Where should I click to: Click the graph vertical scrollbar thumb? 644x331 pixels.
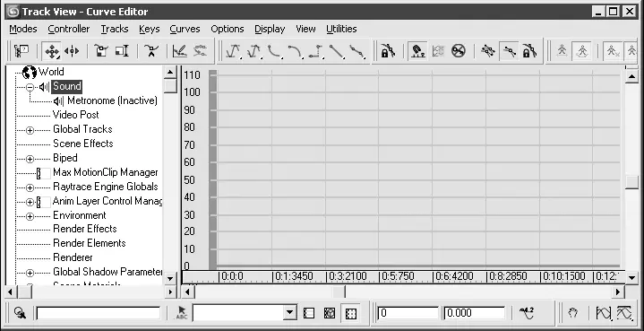click(631, 182)
